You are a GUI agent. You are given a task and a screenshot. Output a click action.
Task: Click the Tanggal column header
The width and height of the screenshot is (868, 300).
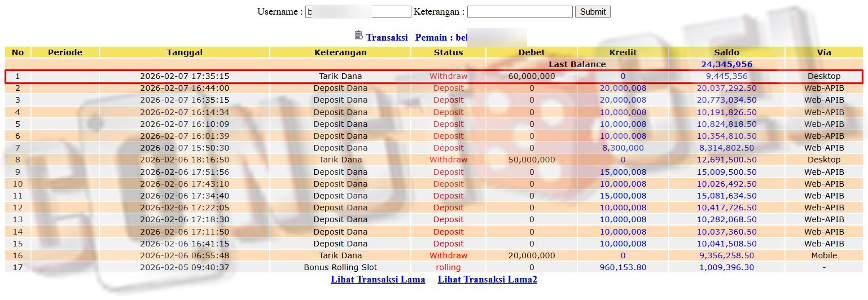tap(185, 52)
